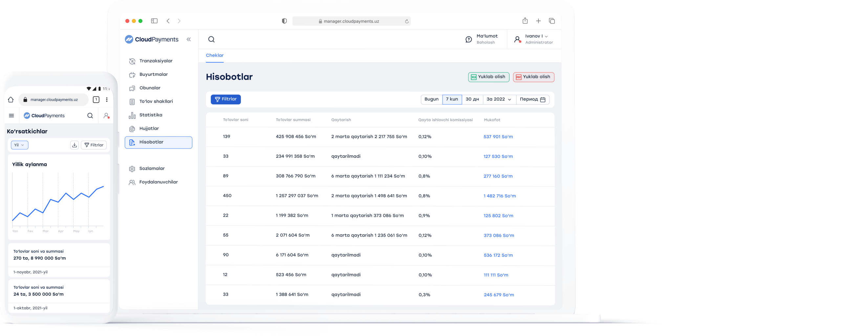868x336 pixels.
Task: Collapse the sidebar with the double chevron icon
Action: point(189,39)
